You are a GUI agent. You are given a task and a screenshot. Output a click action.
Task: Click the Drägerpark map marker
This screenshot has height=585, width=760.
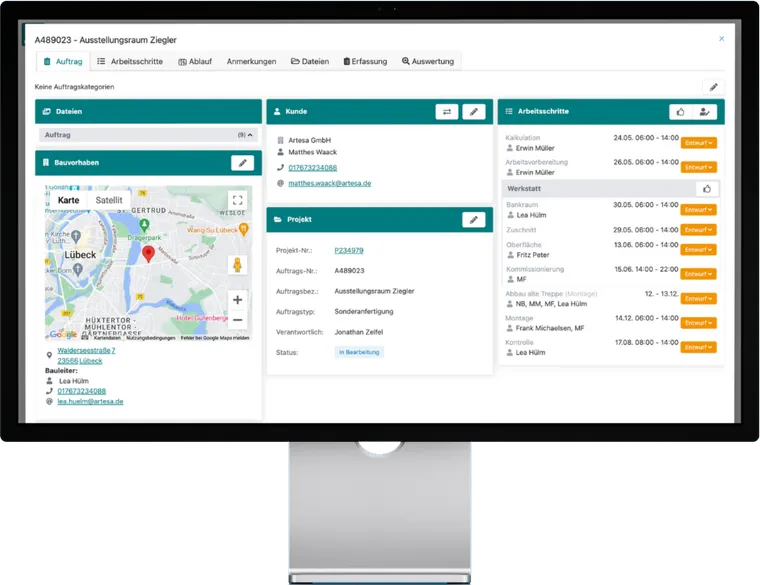coord(144,225)
